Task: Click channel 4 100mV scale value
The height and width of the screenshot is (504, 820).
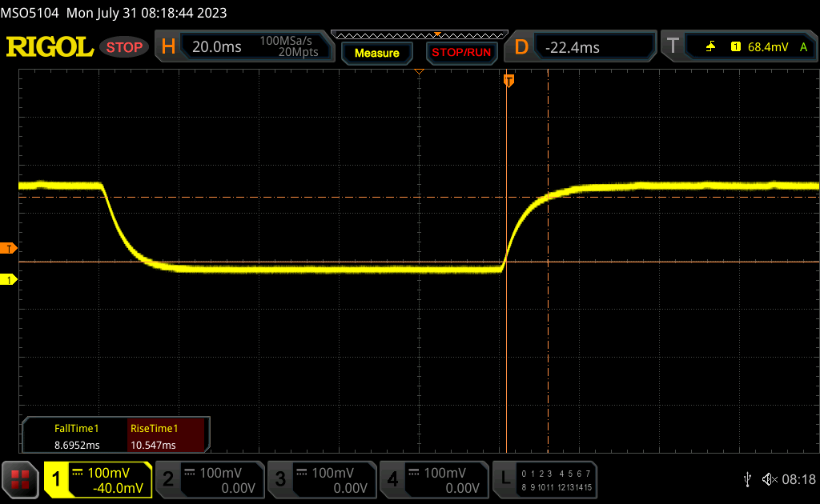Action: click(444, 473)
